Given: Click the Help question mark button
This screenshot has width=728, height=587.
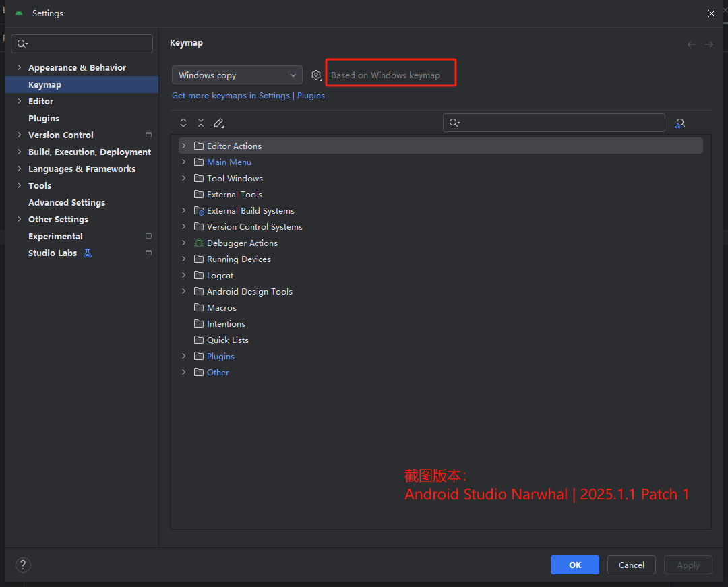Looking at the screenshot, I should [23, 565].
